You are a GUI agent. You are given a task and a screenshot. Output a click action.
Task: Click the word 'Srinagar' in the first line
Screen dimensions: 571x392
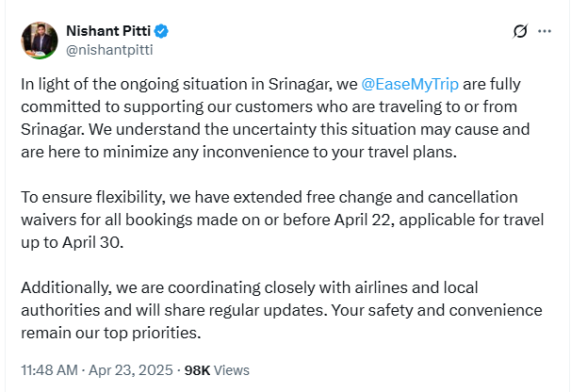point(299,84)
